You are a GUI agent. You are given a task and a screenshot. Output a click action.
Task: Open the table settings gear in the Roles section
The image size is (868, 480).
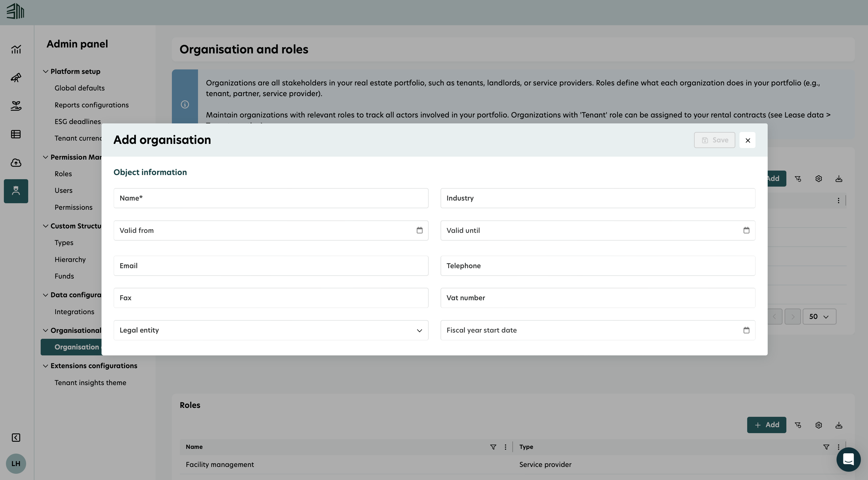click(x=819, y=425)
